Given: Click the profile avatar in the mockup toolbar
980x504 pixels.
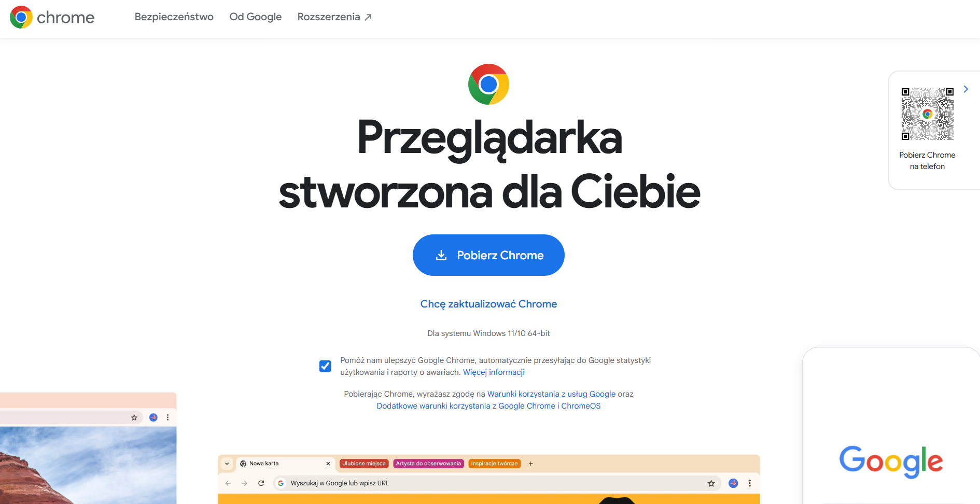Looking at the screenshot, I should (733, 483).
